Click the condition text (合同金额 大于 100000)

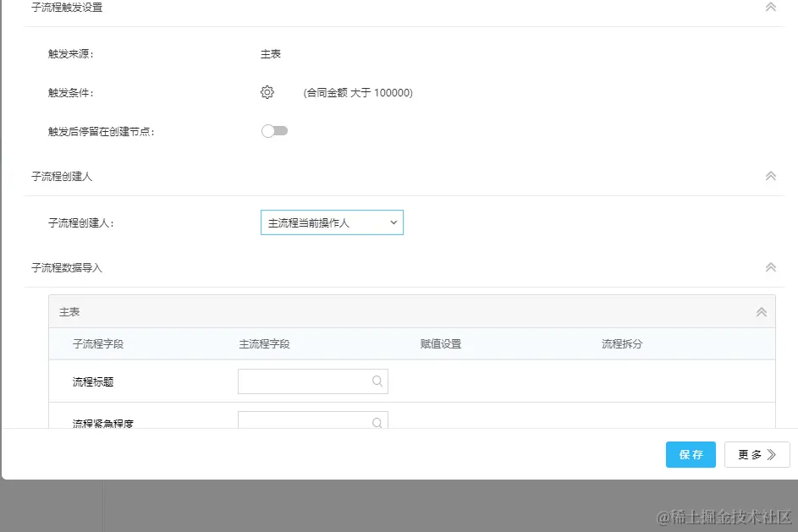358,92
